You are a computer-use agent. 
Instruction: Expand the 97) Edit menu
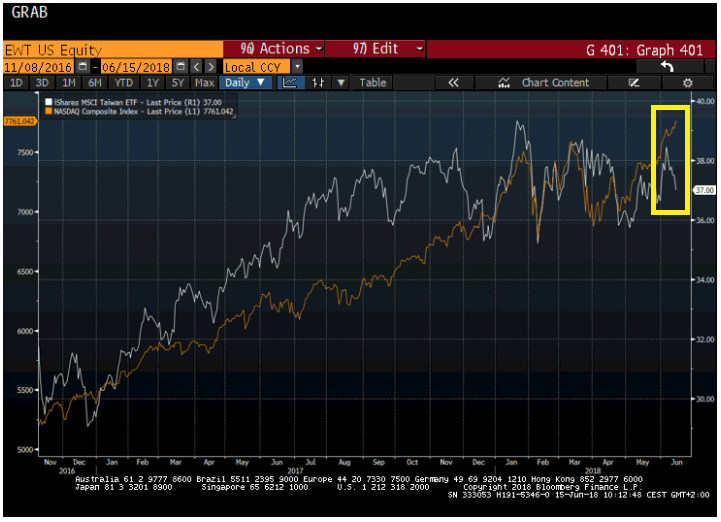tap(375, 49)
